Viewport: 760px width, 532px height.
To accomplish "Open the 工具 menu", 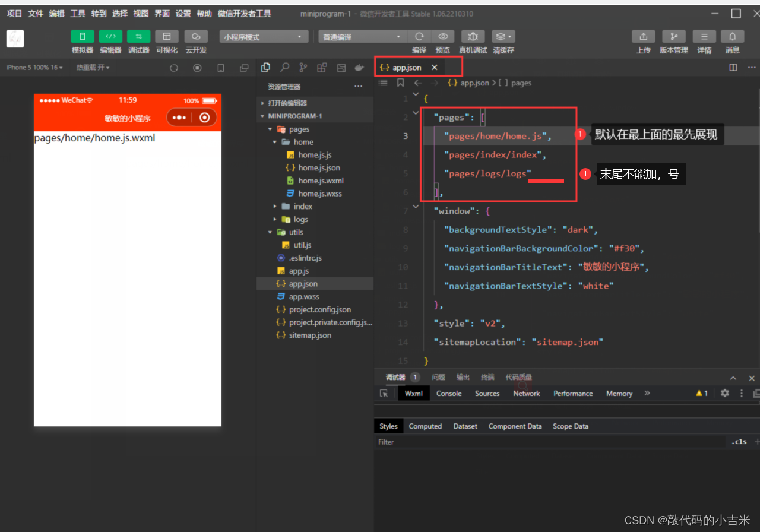I will pyautogui.click(x=78, y=14).
